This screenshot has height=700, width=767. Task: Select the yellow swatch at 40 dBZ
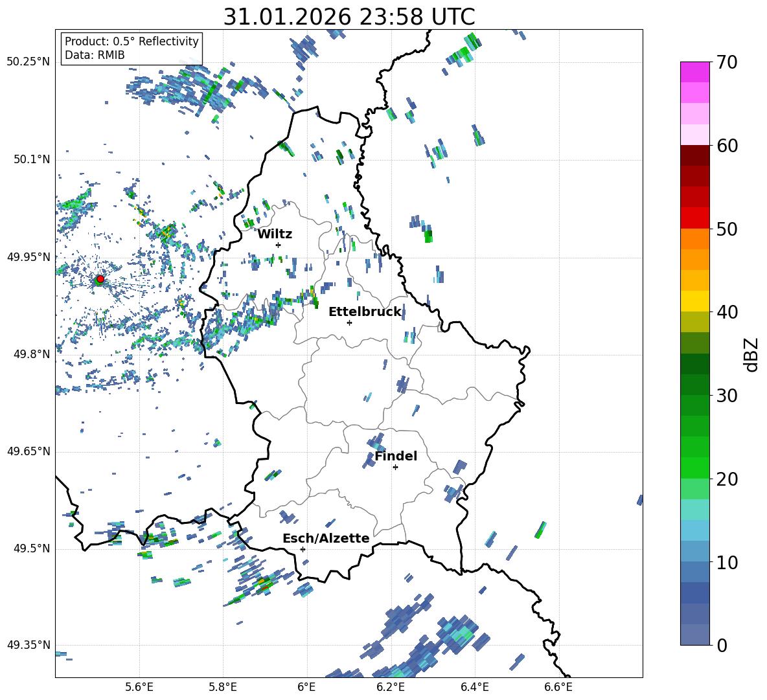(695, 301)
